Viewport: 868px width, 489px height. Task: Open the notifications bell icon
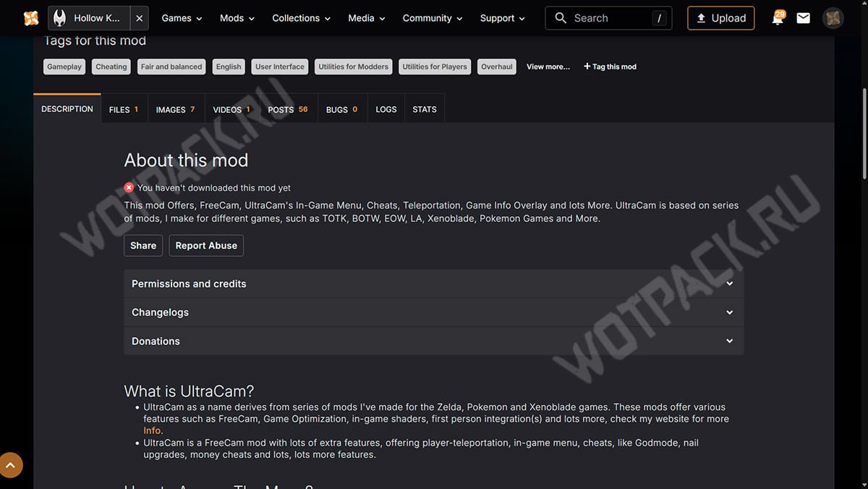tap(778, 19)
